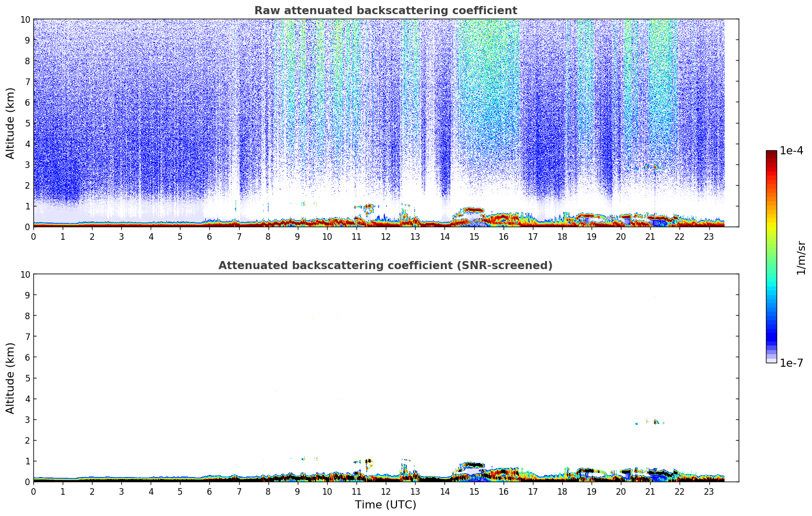Click the "Raw attenuated backscattering coefficient" title
Viewport: 812px width, 516px height.
[x=385, y=11]
